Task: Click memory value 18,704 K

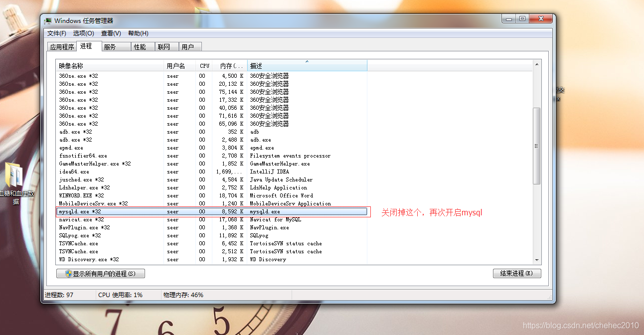Action: point(232,195)
